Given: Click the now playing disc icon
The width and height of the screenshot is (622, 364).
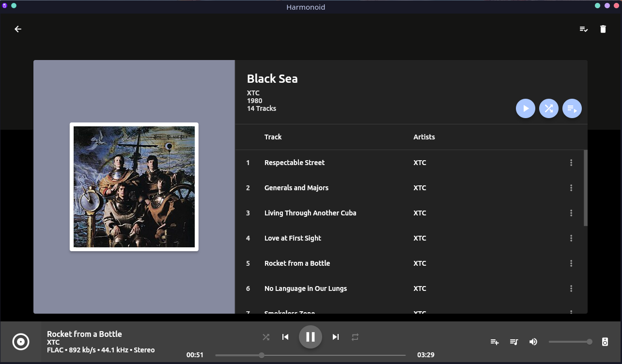Looking at the screenshot, I should pos(21,342).
